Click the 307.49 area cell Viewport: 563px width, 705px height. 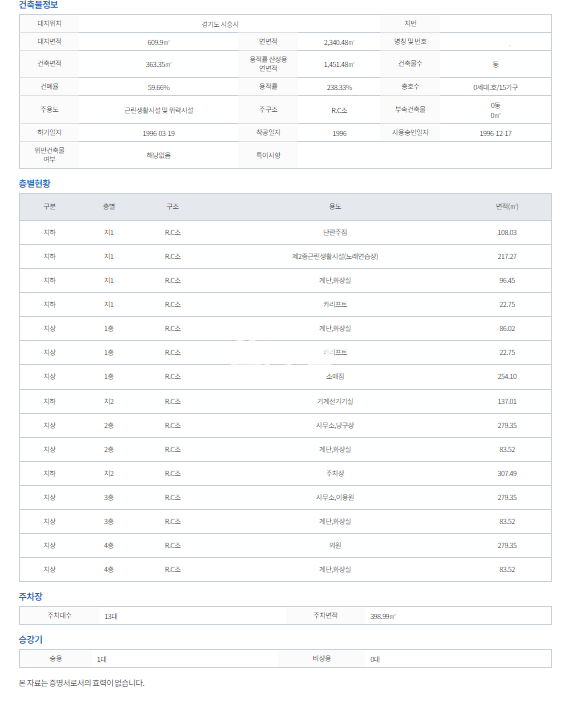507,473
